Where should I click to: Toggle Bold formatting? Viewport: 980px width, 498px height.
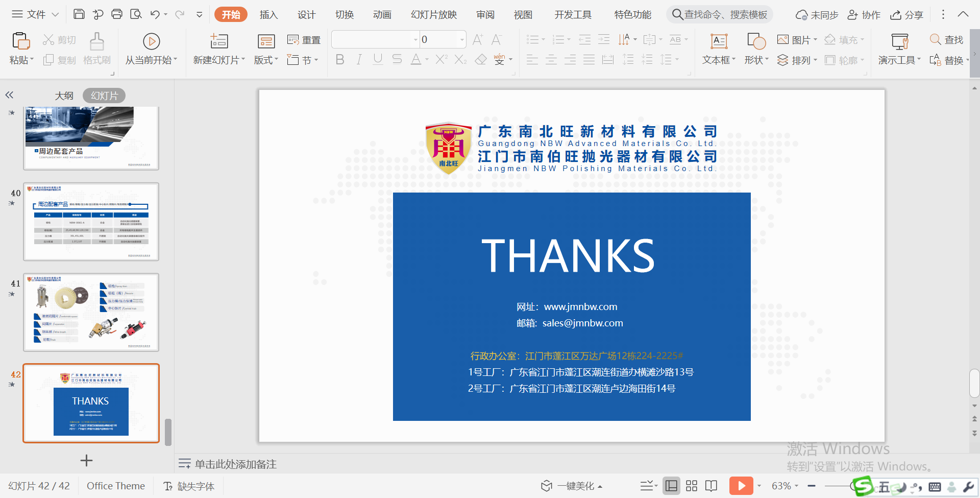[340, 60]
